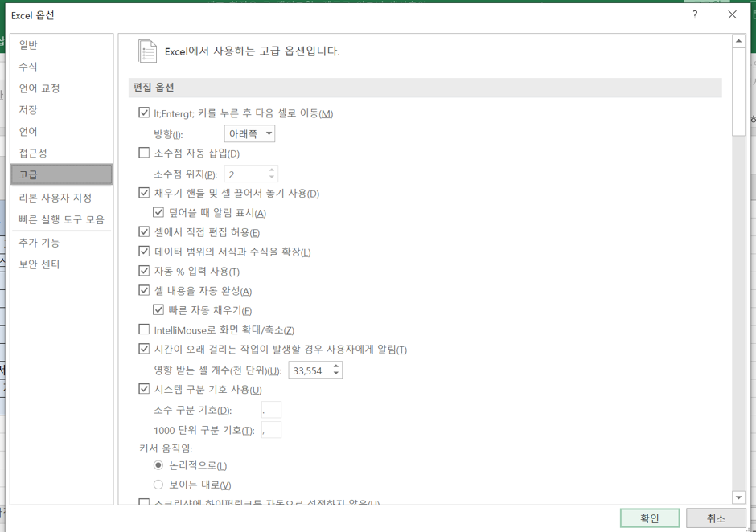Open the 일반 options category
This screenshot has width=756, height=532.
[61, 45]
